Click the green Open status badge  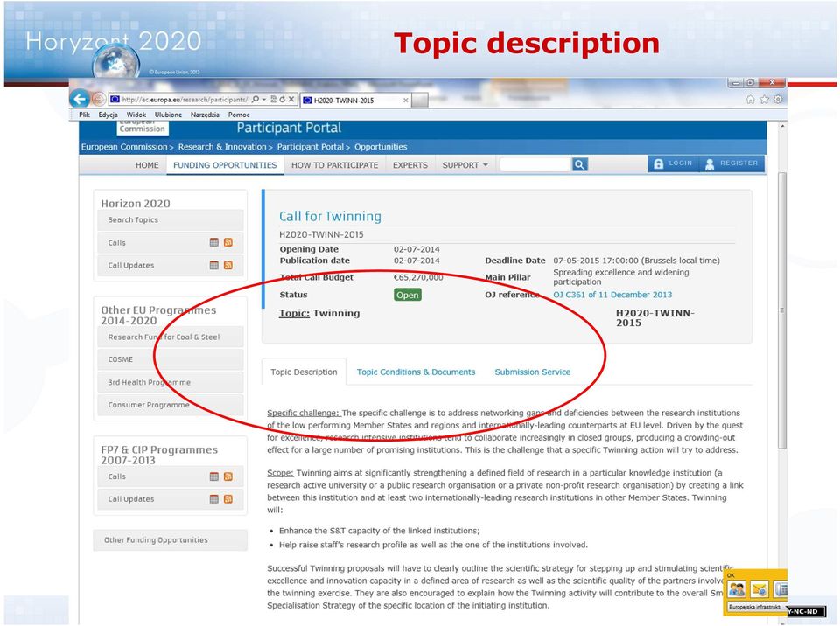[x=407, y=295]
